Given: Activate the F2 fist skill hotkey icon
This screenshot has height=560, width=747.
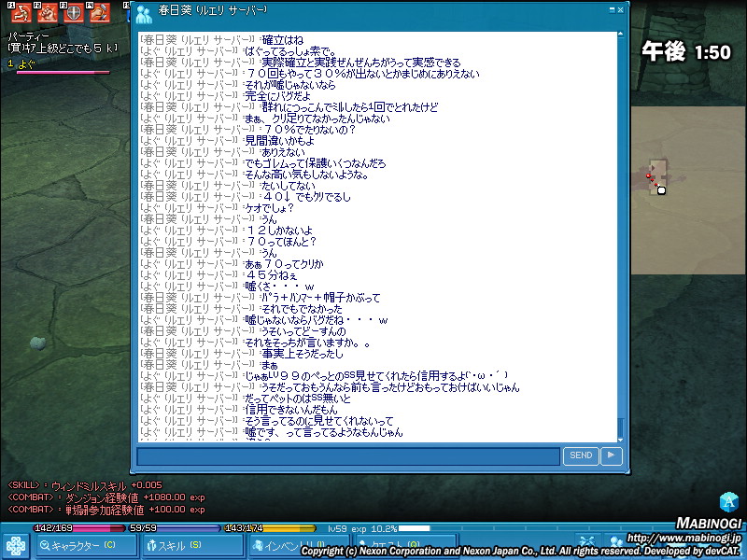Looking at the screenshot, I should click(48, 13).
